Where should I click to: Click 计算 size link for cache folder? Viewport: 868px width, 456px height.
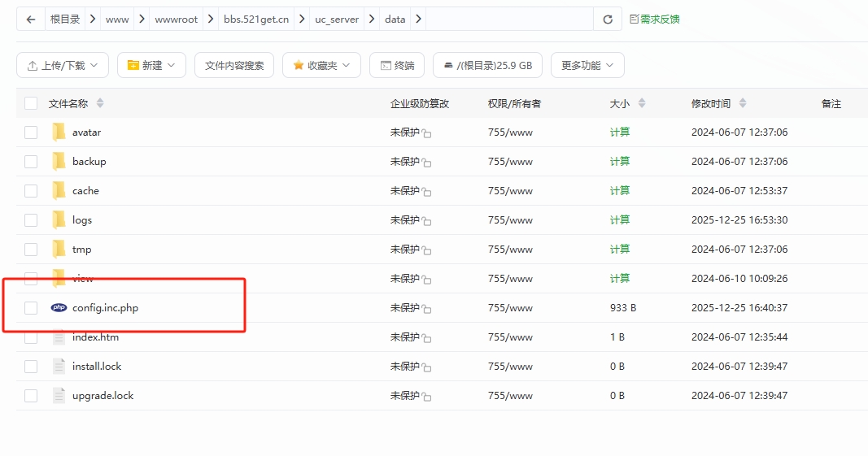point(620,191)
